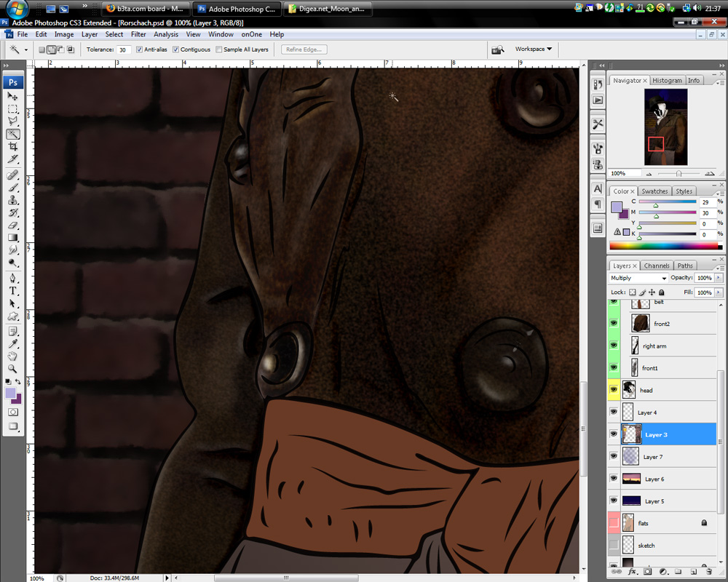Toggle Quick Mask mode
This screenshot has width=728, height=582.
point(13,412)
